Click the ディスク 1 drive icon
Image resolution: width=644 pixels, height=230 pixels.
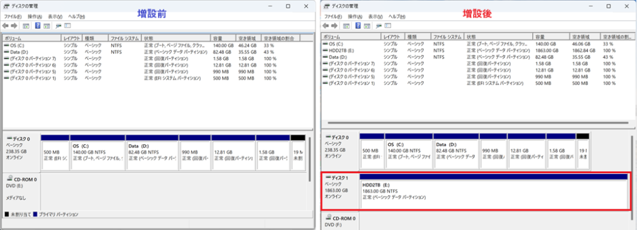[x=328, y=177]
